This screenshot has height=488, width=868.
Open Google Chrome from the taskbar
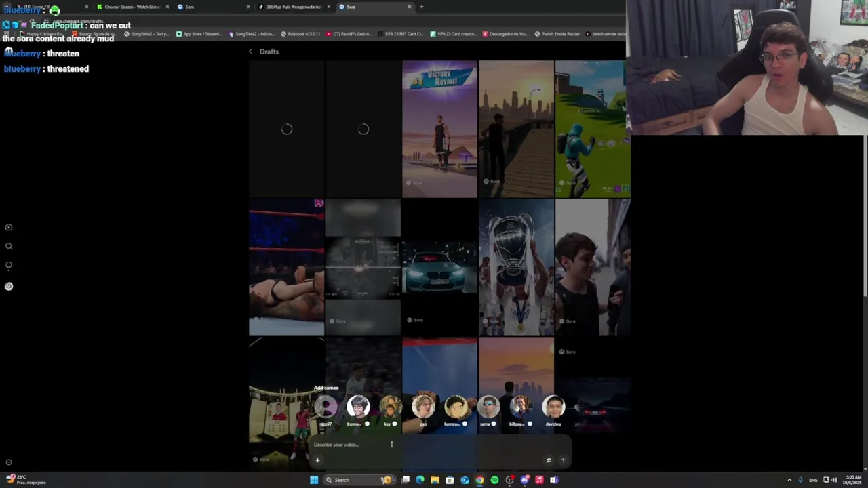[479, 480]
